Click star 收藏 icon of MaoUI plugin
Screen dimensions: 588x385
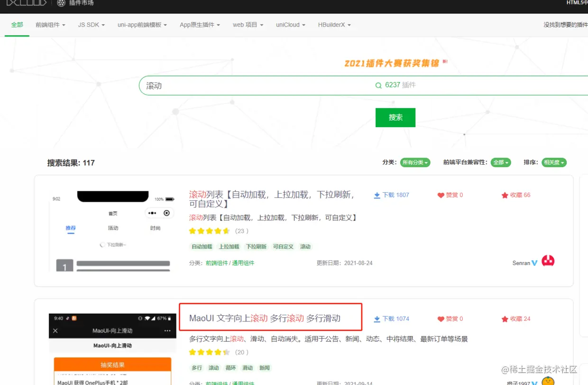coord(505,319)
